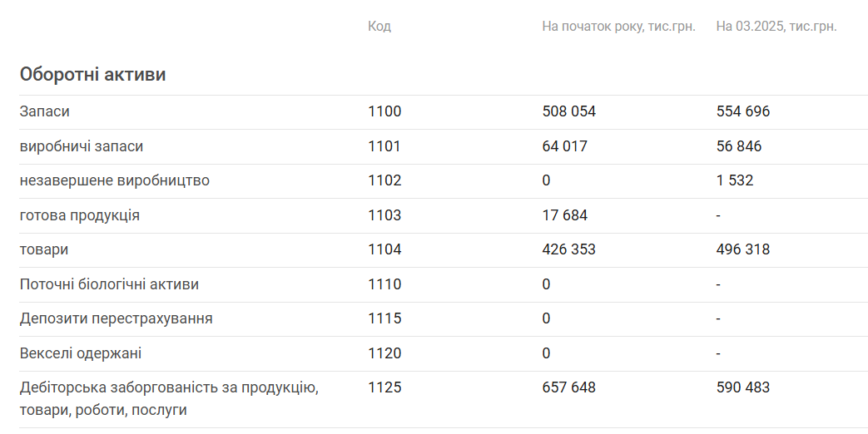
Task: Select the 'Оборотні активи' section heading
Action: click(92, 74)
